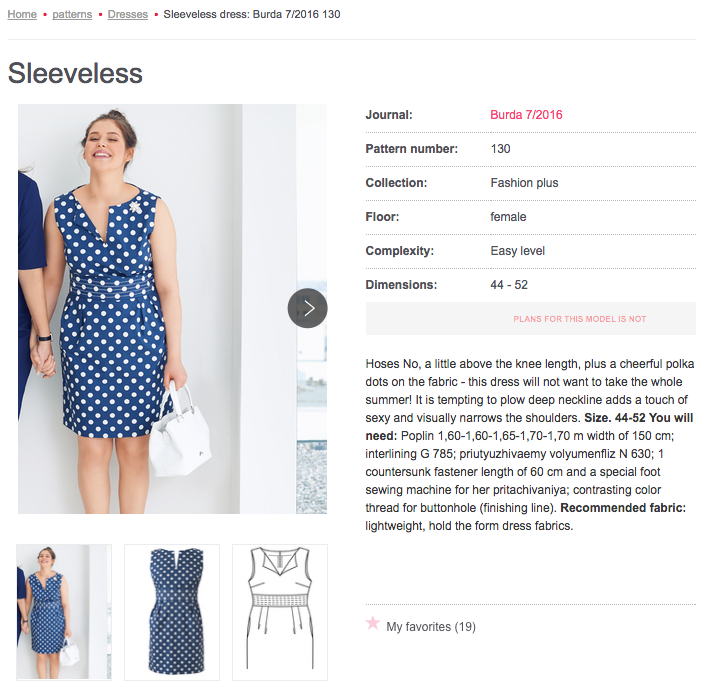Viewport: 710px width, 693px height.
Task: Click the next image arrow on the photo
Action: click(307, 308)
